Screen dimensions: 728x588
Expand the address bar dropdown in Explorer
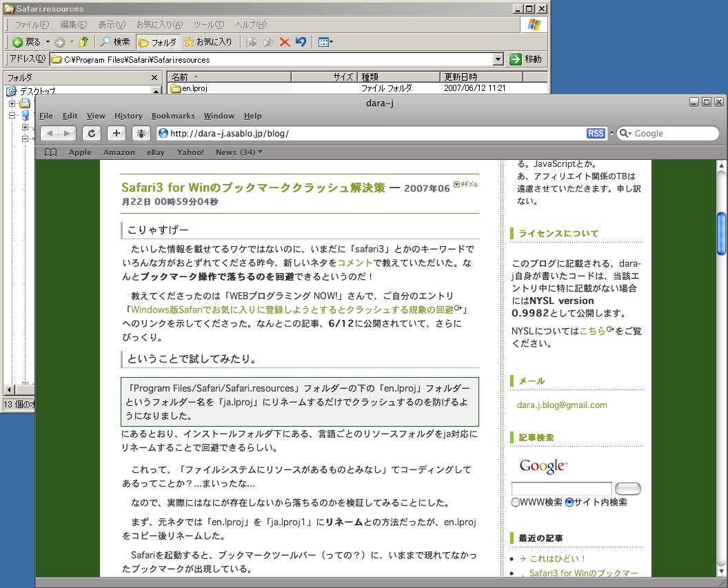[498, 59]
